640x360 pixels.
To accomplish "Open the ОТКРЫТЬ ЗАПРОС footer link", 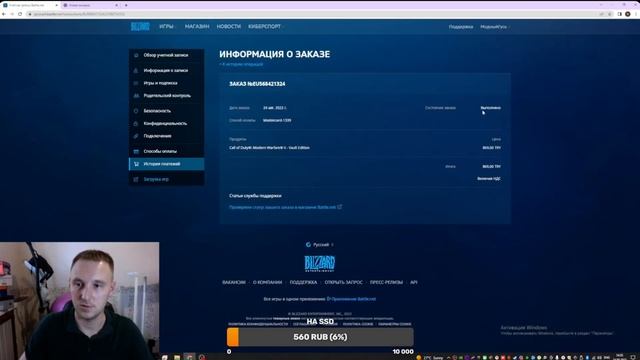I will click(343, 282).
